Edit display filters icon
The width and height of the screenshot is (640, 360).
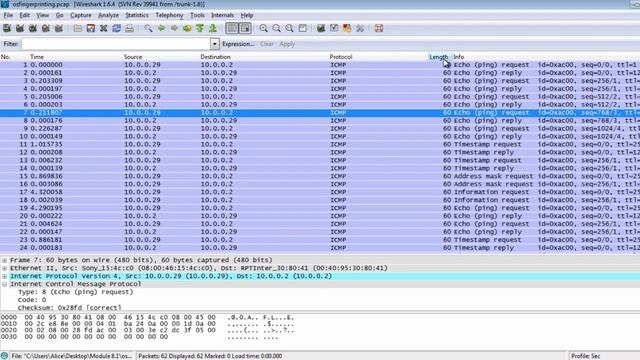tap(334, 28)
